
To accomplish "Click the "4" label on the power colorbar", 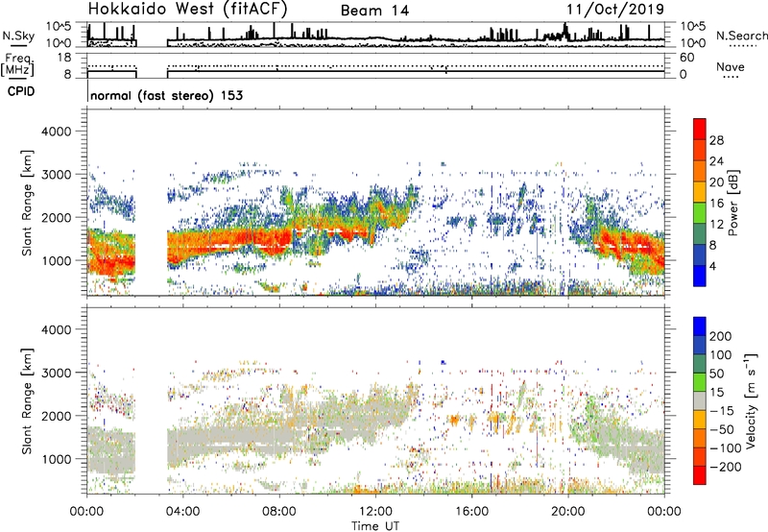I will click(x=712, y=266).
